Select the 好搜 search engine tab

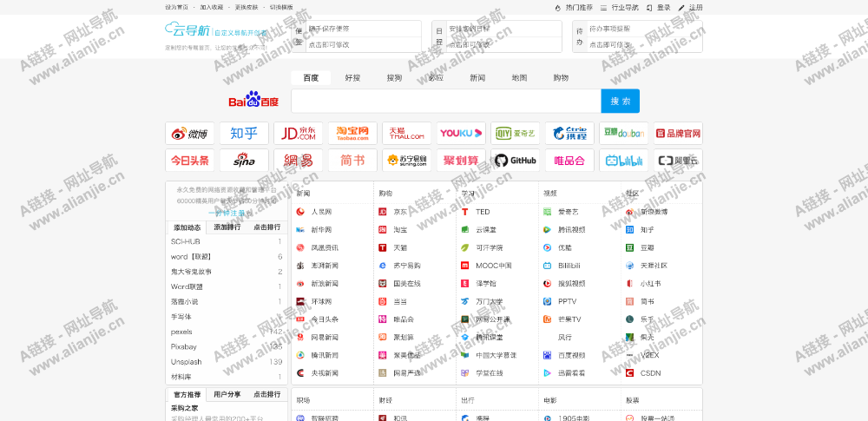[x=352, y=77]
